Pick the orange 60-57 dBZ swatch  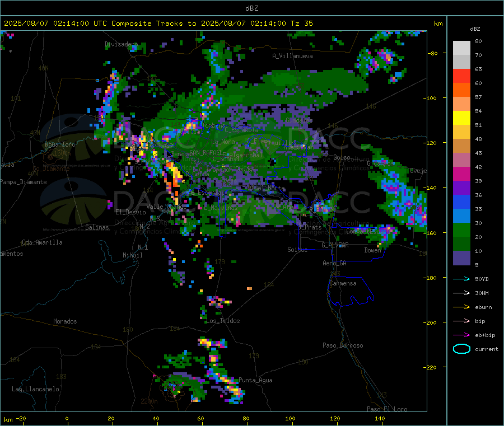tap(461, 90)
